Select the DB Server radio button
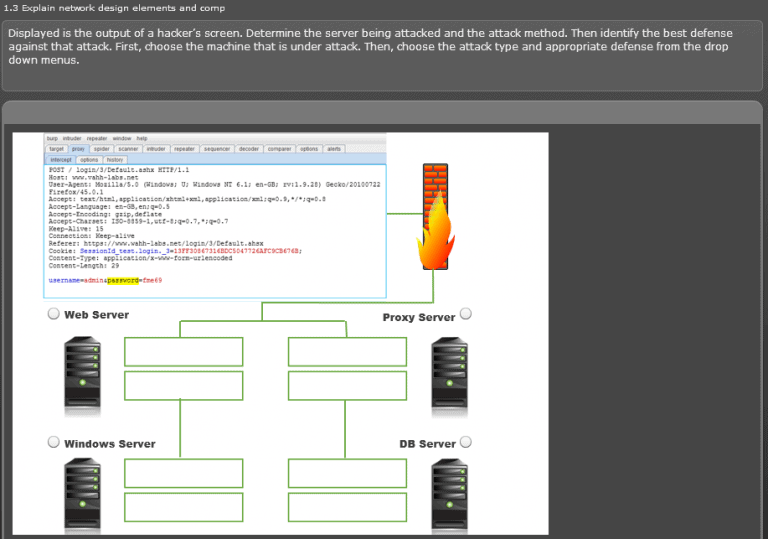768x539 pixels. click(465, 442)
